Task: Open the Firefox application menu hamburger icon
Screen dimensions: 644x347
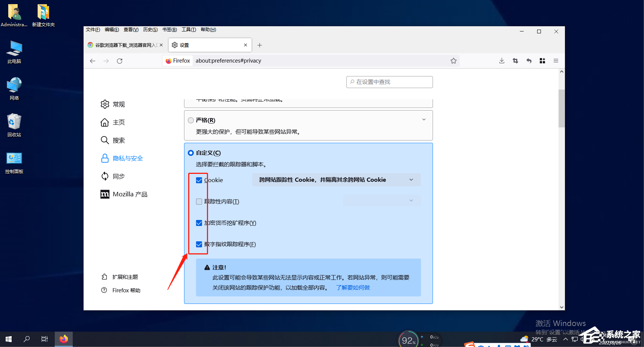Action: (556, 60)
